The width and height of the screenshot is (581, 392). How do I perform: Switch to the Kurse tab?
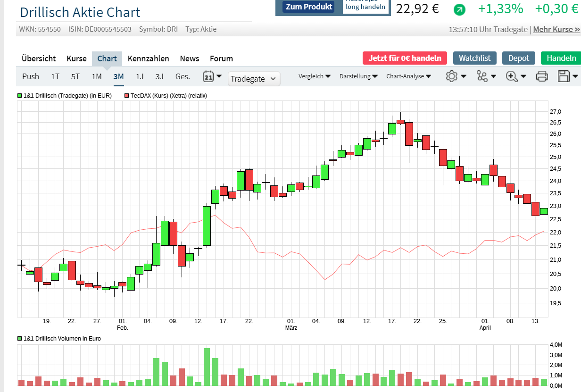[76, 58]
